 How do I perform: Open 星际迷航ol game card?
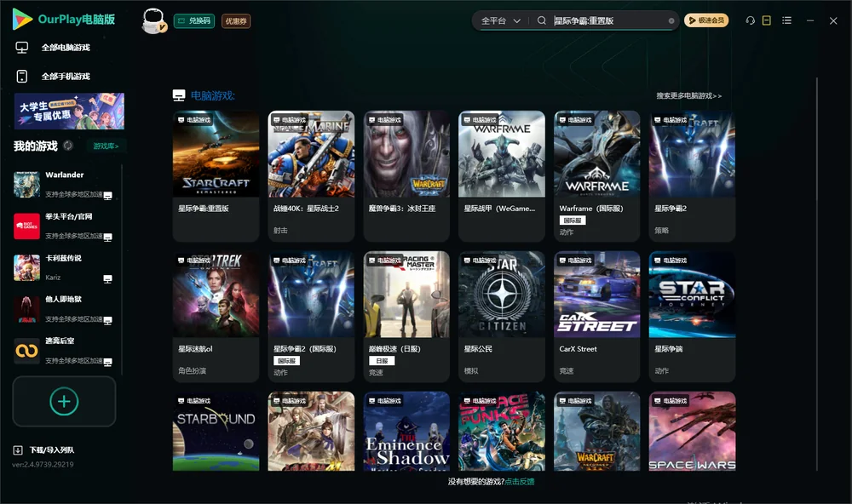pyautogui.click(x=216, y=317)
